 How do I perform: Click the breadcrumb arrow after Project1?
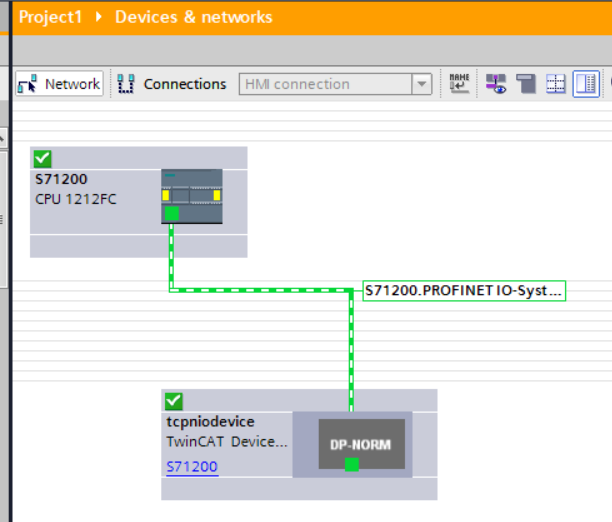(99, 17)
